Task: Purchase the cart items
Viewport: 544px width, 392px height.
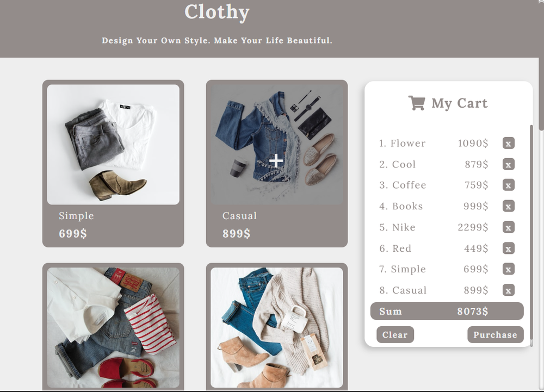Action: (x=496, y=334)
